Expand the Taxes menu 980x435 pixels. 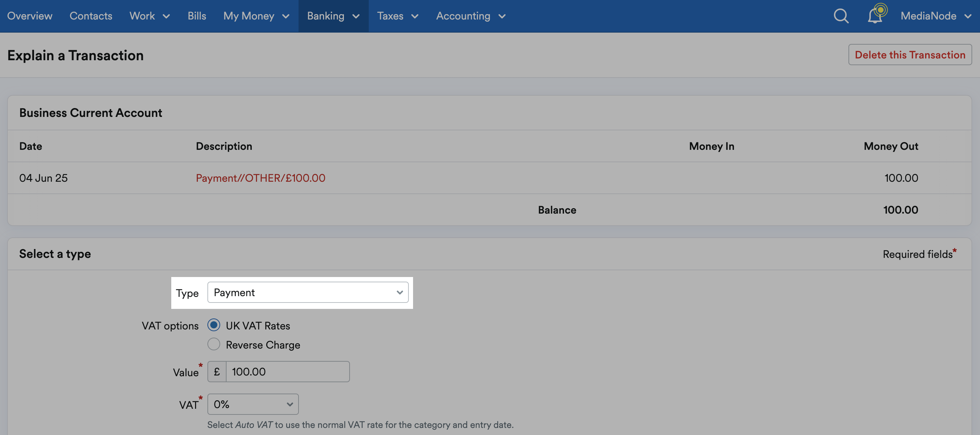click(x=397, y=16)
